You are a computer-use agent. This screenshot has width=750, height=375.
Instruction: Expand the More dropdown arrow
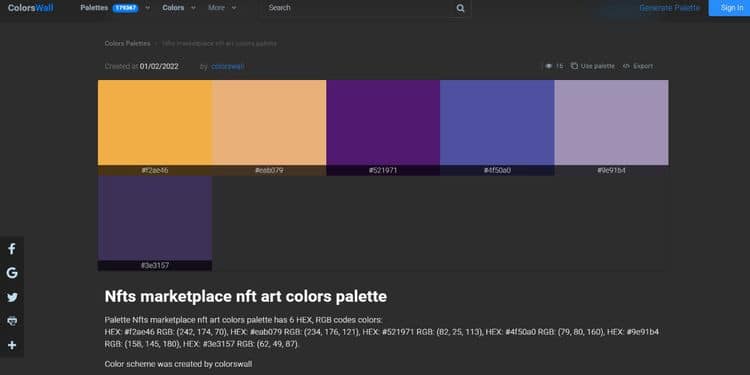[234, 8]
